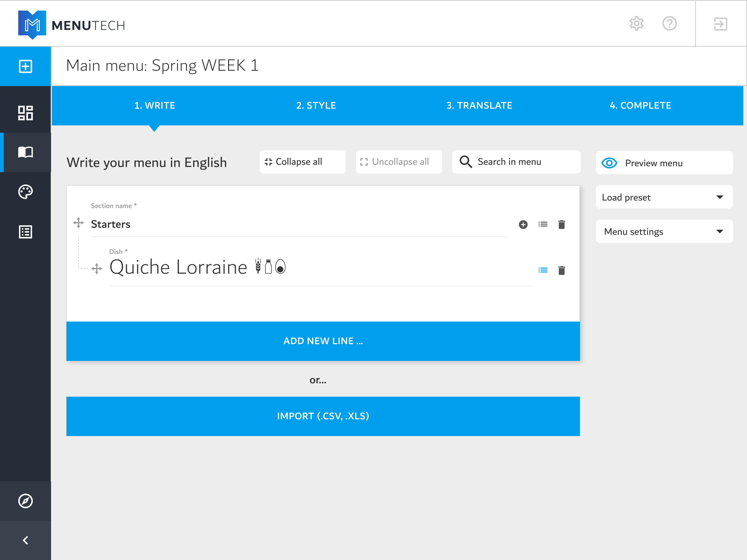
Task: Click ADD NEW LINE button
Action: tap(323, 341)
